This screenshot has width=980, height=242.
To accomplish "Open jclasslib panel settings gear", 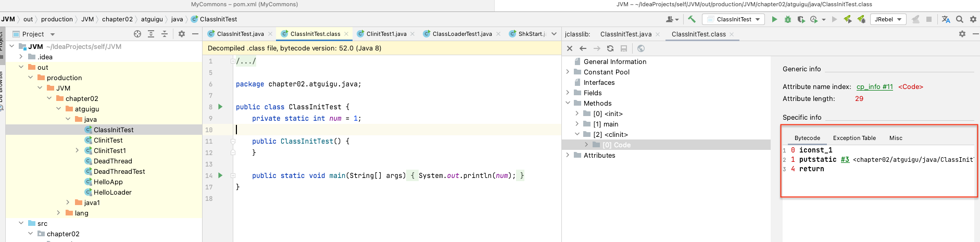I will tap(962, 34).
